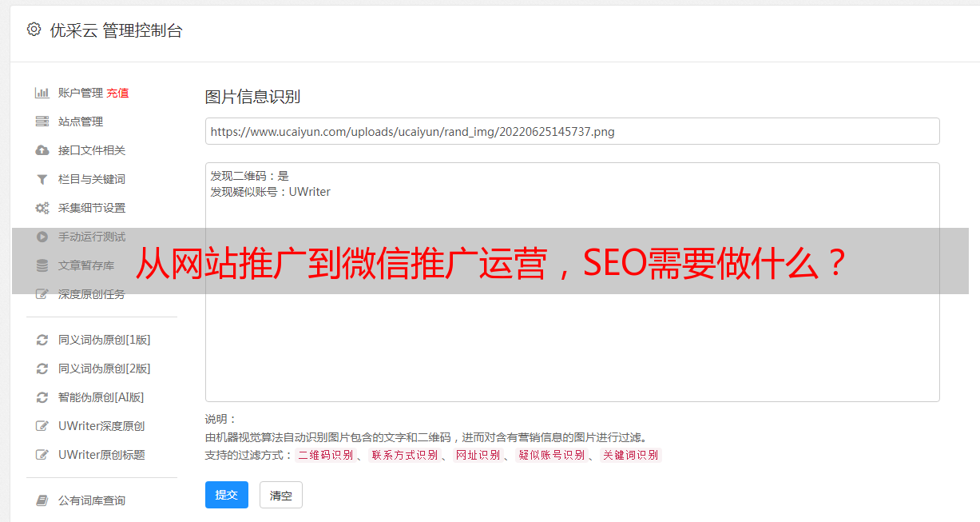Click the blue 提交 button
Image resolution: width=980 pixels, height=522 pixels.
point(227,495)
